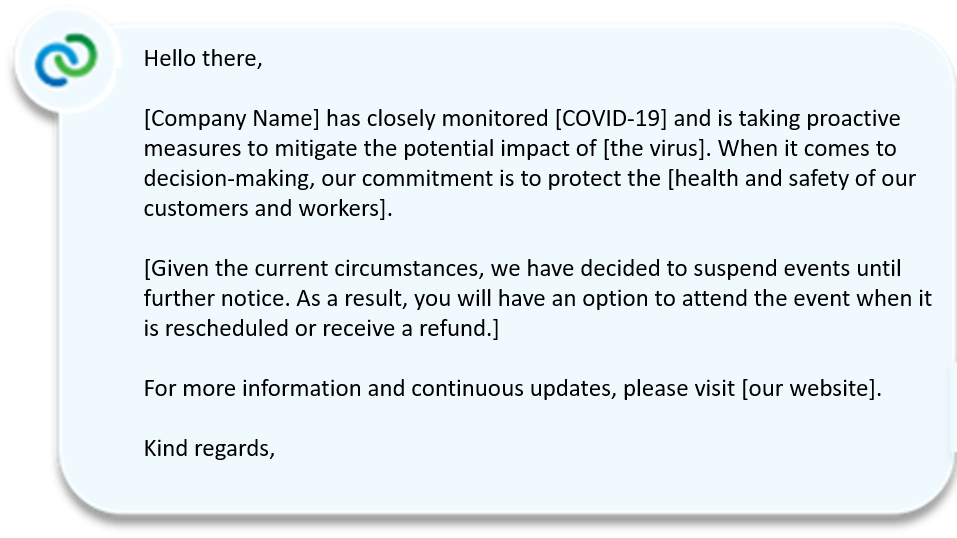
Task: Click 'customers and workers]' text
Action: coord(265,208)
